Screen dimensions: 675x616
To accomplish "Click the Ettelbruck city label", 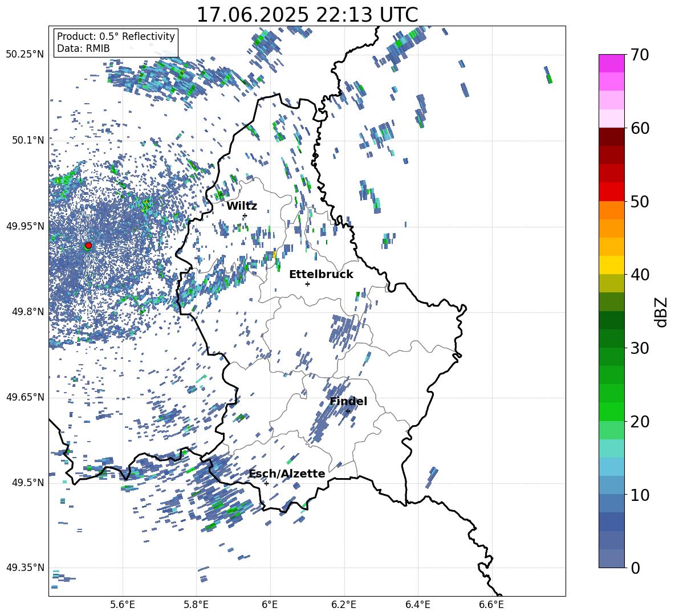I will pos(321,275).
